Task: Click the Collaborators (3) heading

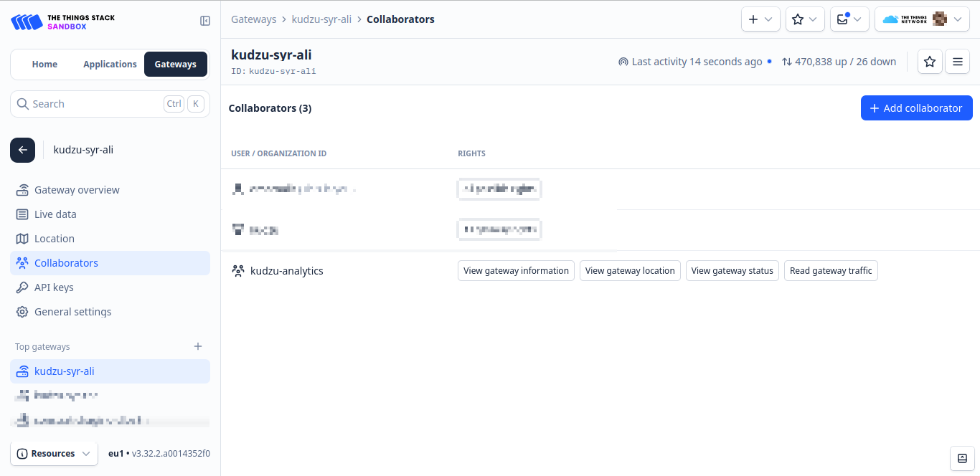Action: click(x=270, y=108)
